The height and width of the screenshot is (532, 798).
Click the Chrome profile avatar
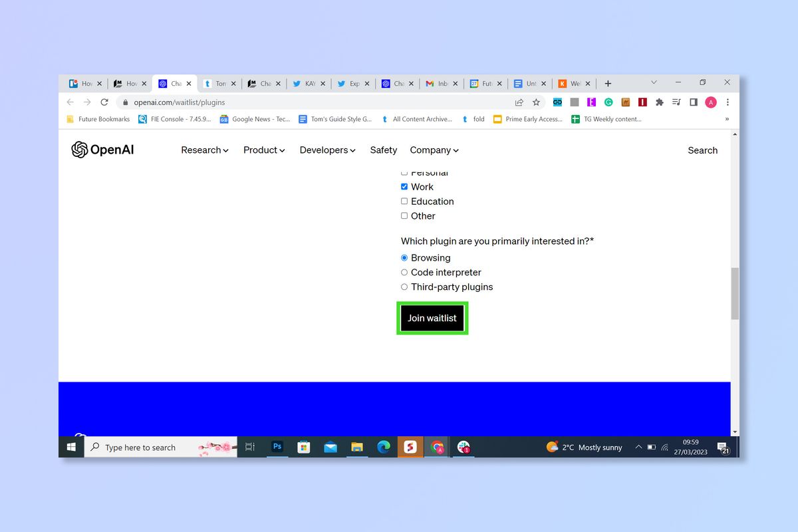(710, 102)
